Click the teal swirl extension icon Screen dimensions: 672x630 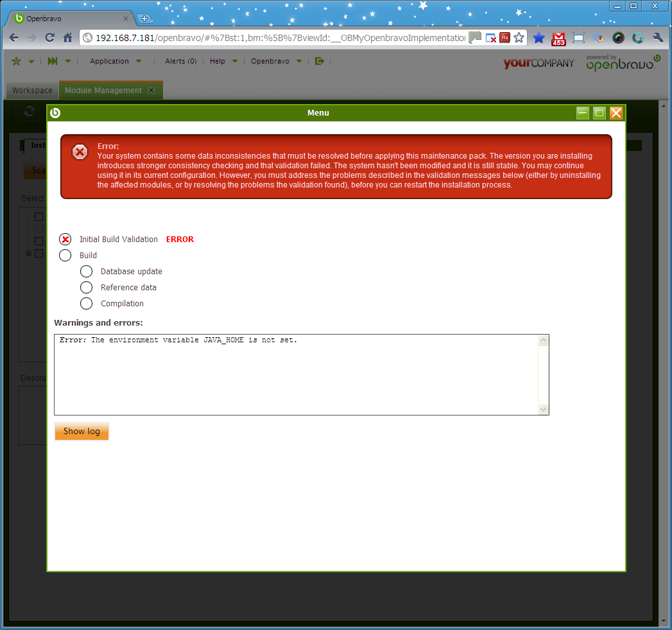click(638, 38)
